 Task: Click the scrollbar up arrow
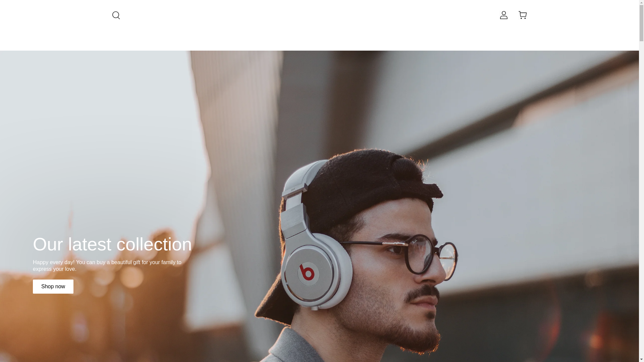641,2
